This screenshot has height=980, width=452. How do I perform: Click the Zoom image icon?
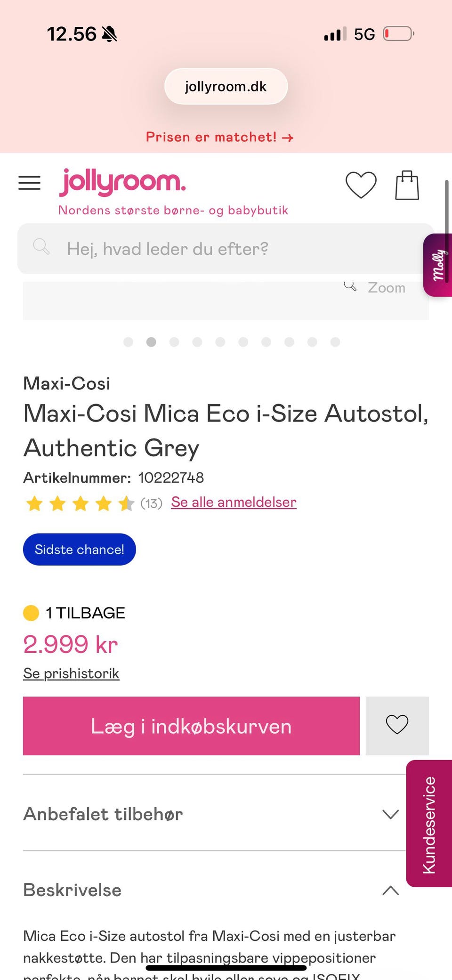(x=350, y=286)
